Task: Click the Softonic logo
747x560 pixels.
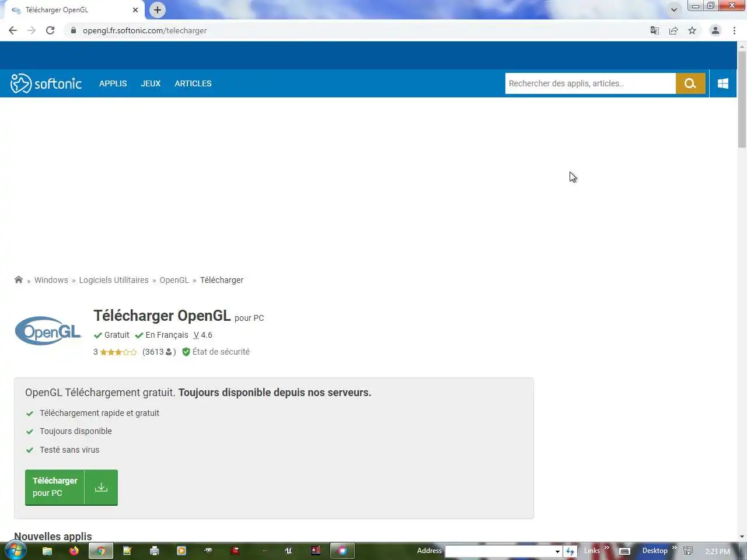Action: tap(46, 83)
